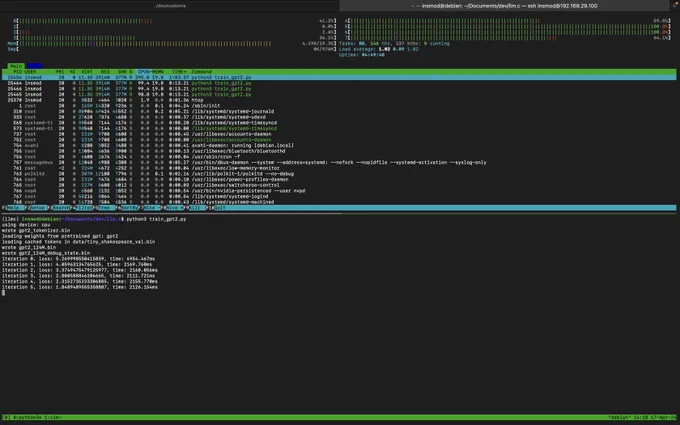Click F3 Search in htop's function bar
680x425 pixels.
(x=60, y=208)
